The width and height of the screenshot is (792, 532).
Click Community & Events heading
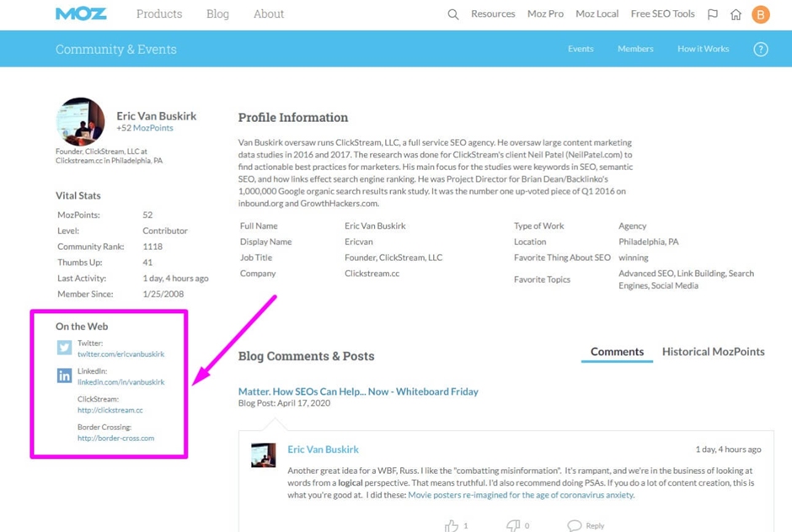(116, 49)
